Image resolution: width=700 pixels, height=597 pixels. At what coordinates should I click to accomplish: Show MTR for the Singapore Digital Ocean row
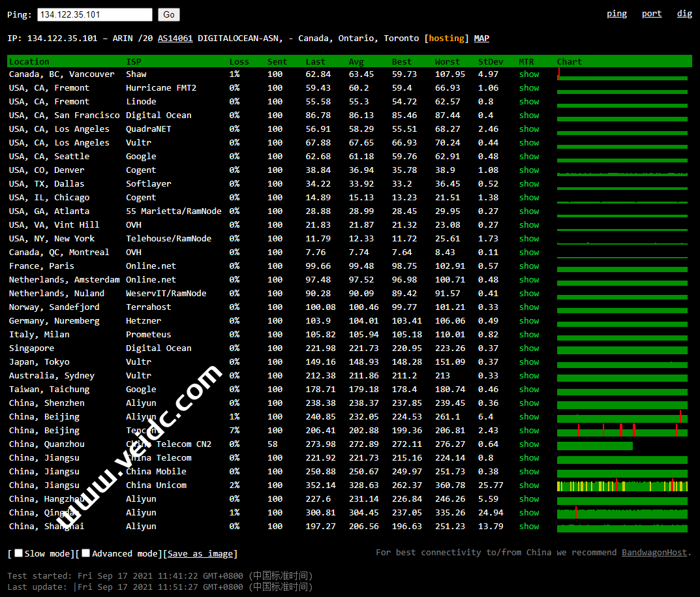529,348
